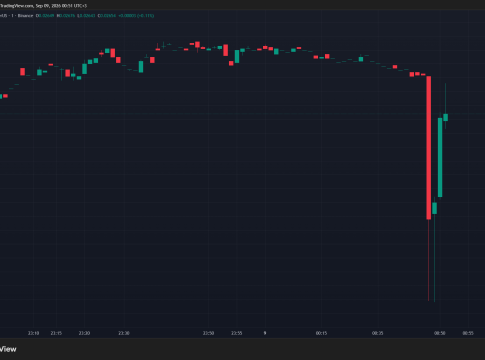This screenshot has height=360, width=485.
Task: Click the high price value in legend
Action: pyautogui.click(x=66, y=16)
